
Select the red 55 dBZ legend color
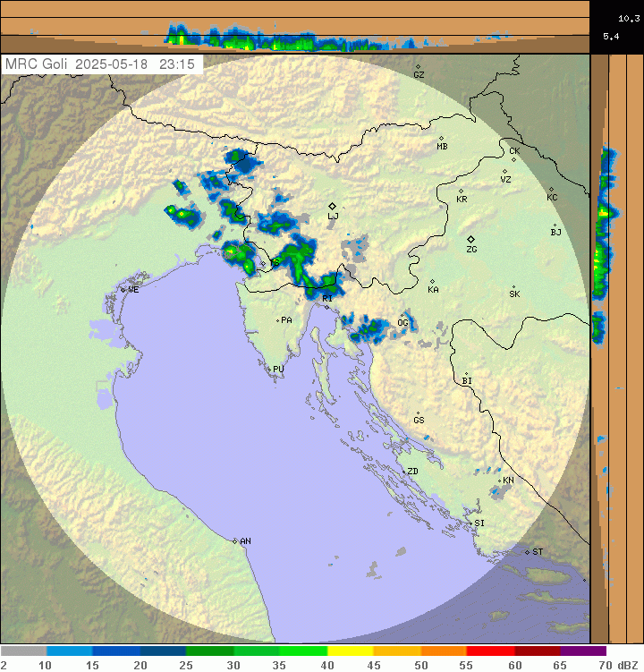[x=491, y=651]
